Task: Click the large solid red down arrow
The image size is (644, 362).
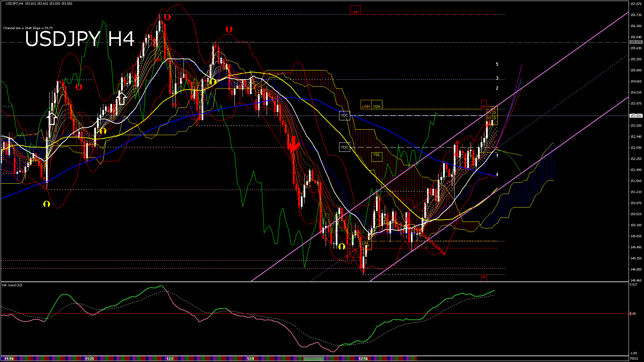Action: click(293, 145)
